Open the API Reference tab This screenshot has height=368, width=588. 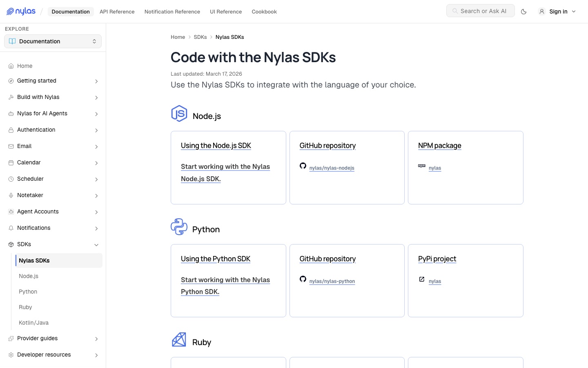tap(117, 11)
